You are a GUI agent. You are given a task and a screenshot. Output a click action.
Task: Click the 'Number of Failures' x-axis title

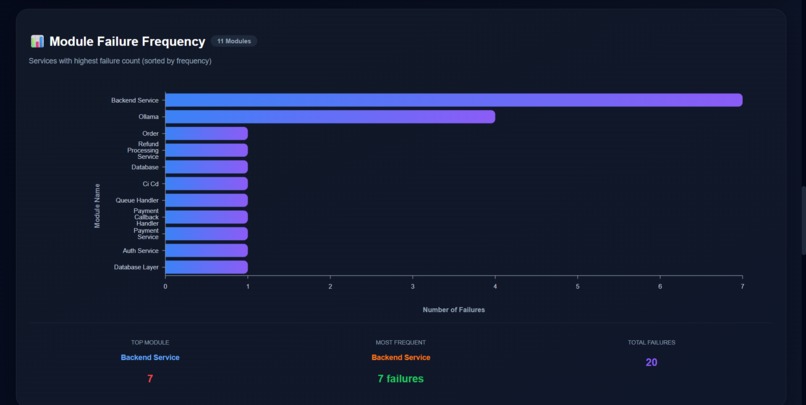[454, 309]
